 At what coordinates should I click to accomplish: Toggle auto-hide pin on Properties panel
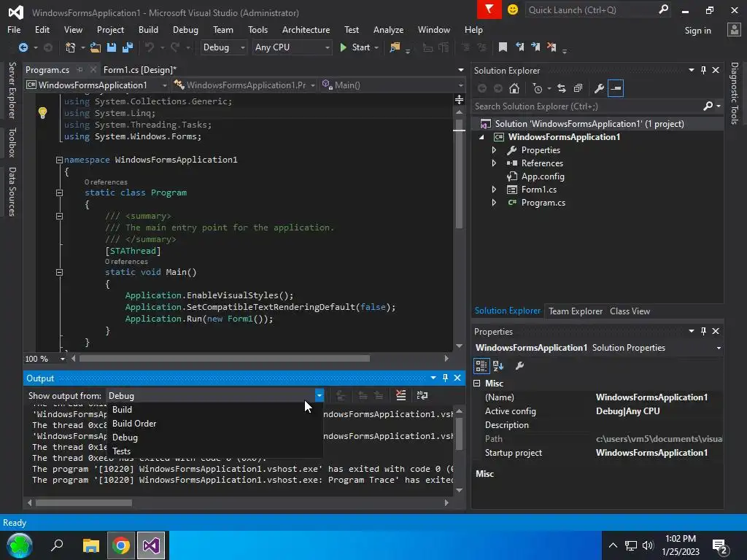(x=703, y=331)
